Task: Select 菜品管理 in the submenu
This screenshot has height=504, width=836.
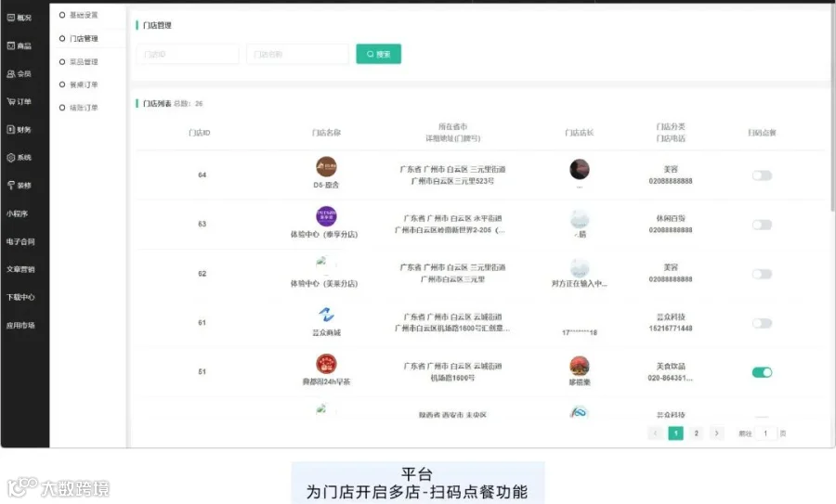Action: pyautogui.click(x=84, y=62)
